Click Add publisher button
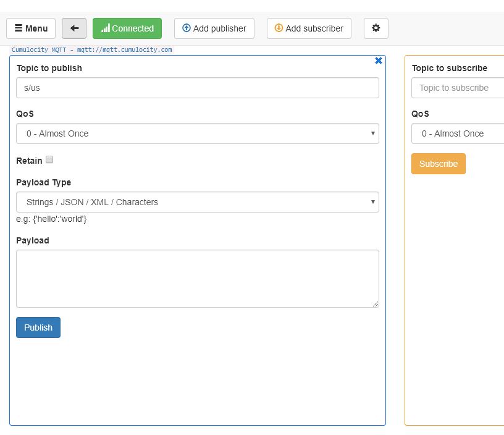The image size is (504, 435). [214, 28]
